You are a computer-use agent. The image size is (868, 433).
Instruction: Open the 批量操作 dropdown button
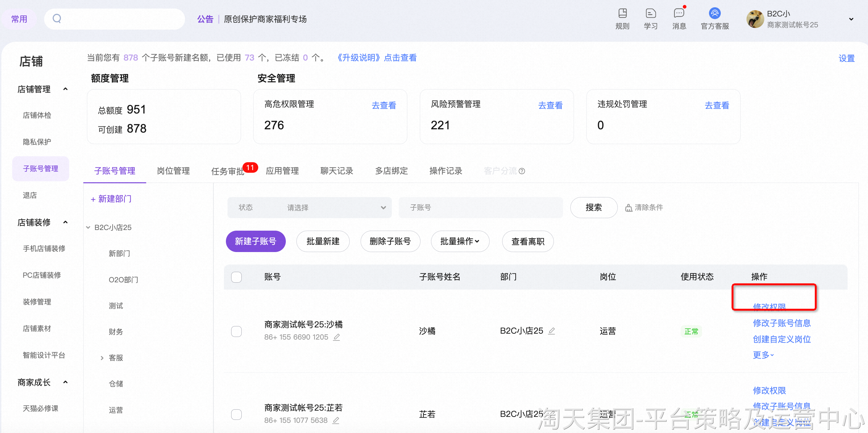pos(460,241)
